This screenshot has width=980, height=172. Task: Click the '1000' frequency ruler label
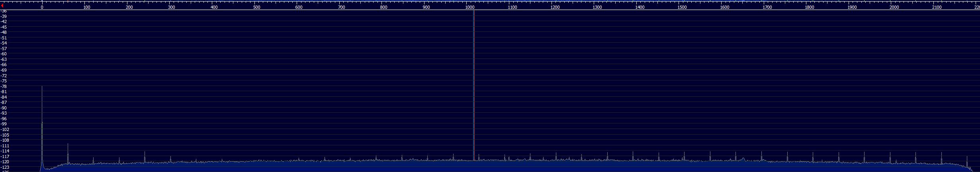coord(470,8)
